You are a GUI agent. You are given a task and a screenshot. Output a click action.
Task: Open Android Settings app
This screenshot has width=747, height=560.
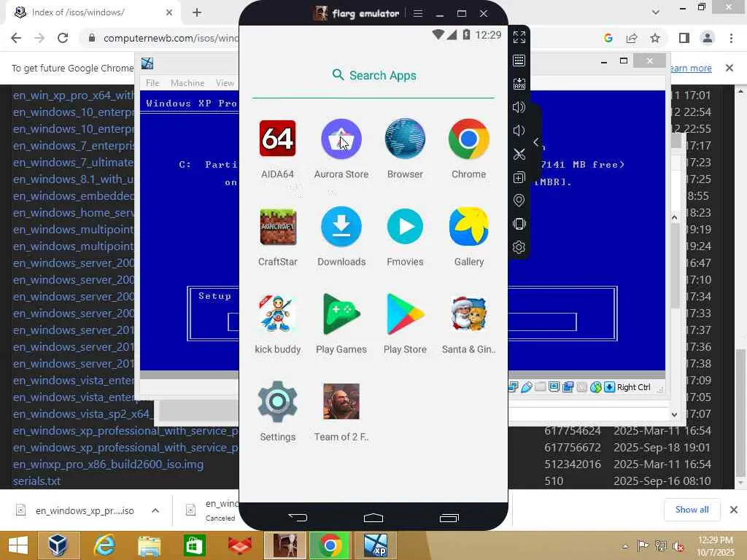pyautogui.click(x=277, y=402)
